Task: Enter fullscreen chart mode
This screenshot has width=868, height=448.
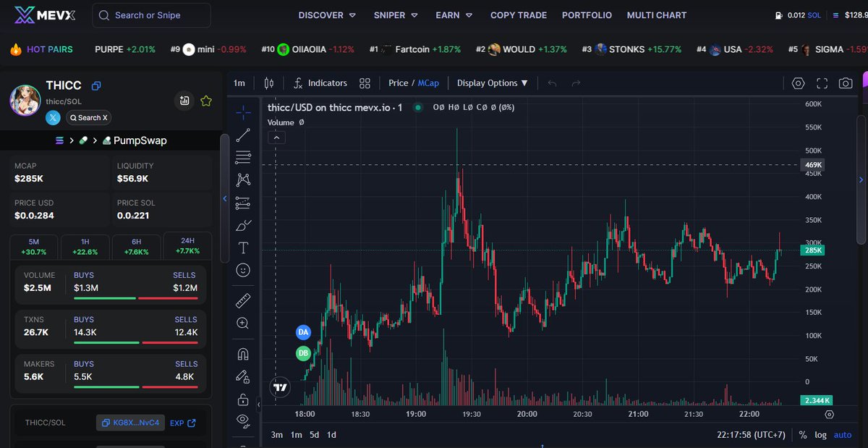Action: pyautogui.click(x=822, y=83)
